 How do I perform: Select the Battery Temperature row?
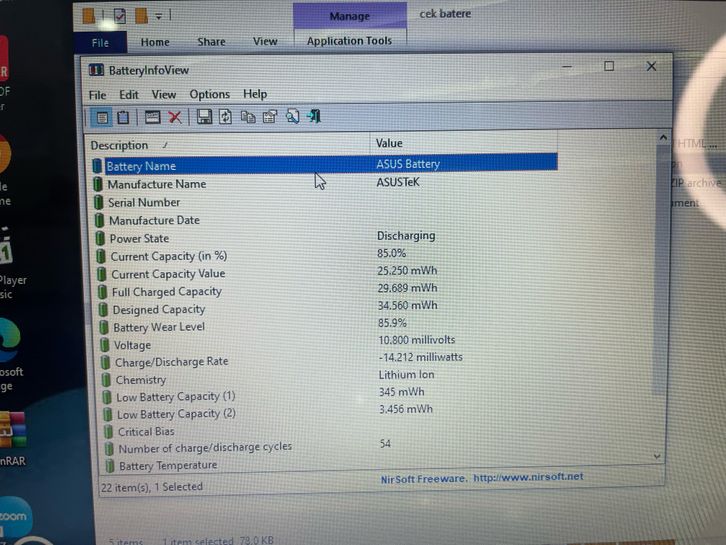coord(332,465)
